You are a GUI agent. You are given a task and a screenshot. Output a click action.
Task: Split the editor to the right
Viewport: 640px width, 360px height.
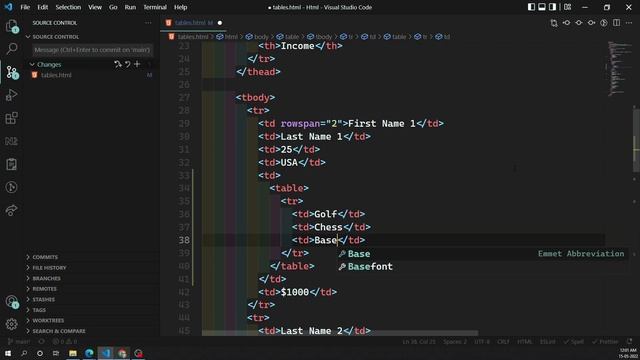click(616, 23)
